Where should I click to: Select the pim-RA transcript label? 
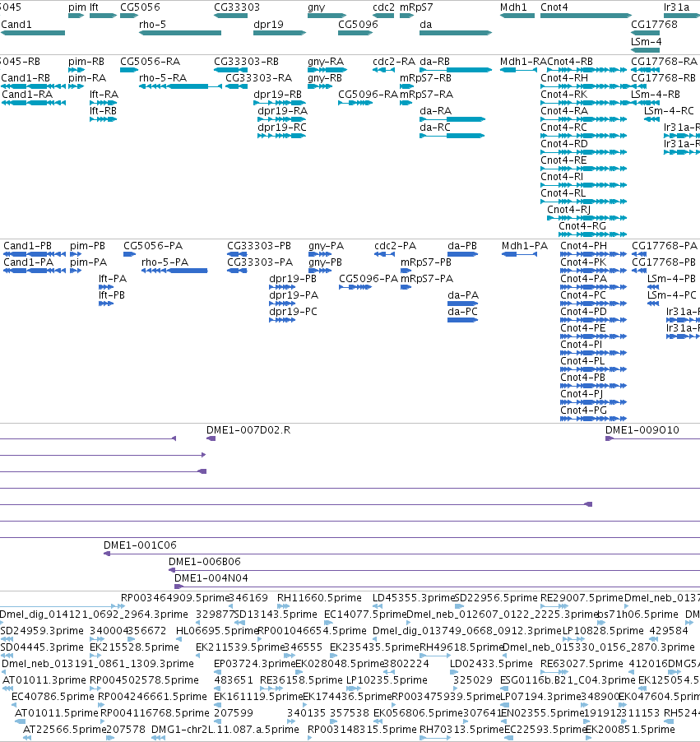87,78
